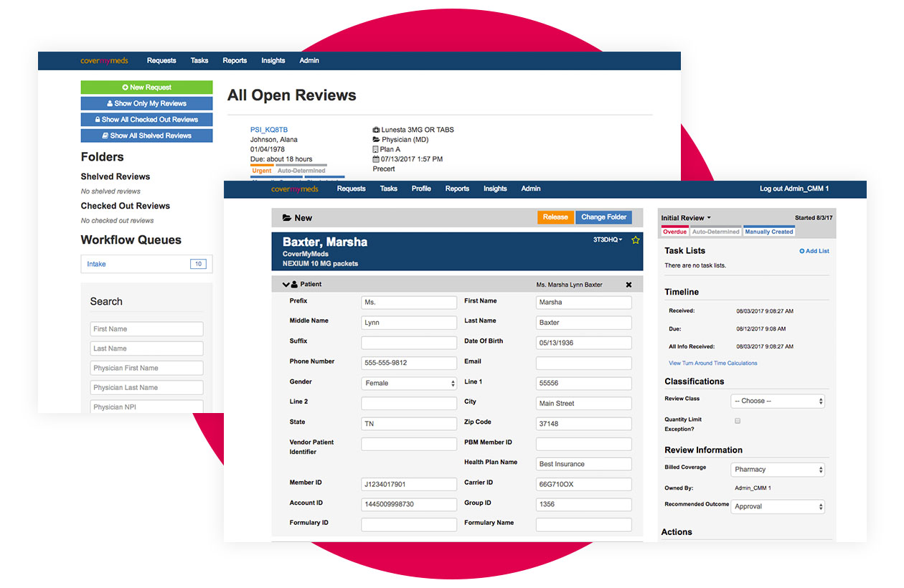The width and height of the screenshot is (904, 588).
Task: Click Health Plan Name field Best Insurance
Action: click(584, 464)
